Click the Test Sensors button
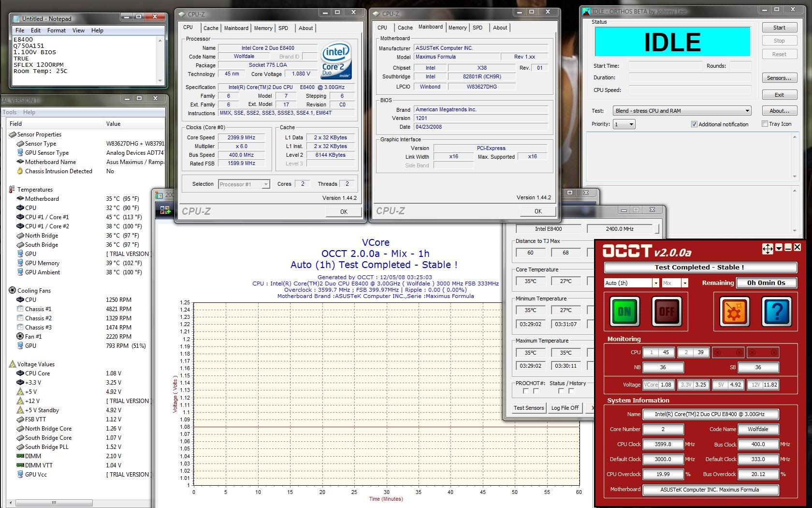 pyautogui.click(x=529, y=408)
